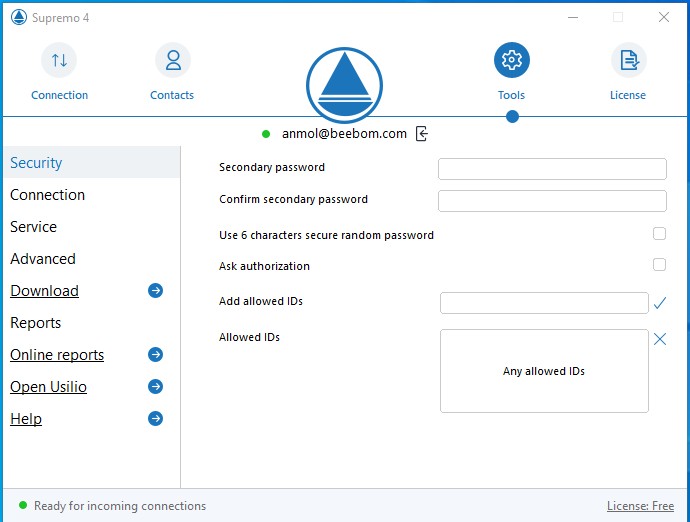Open the Online reports link
690x522 pixels.
[57, 355]
